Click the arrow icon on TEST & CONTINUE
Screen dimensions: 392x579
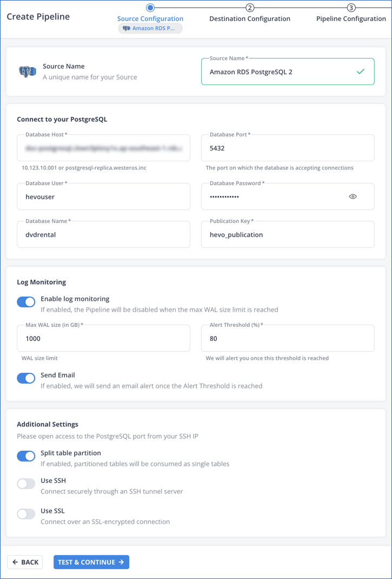point(121,562)
